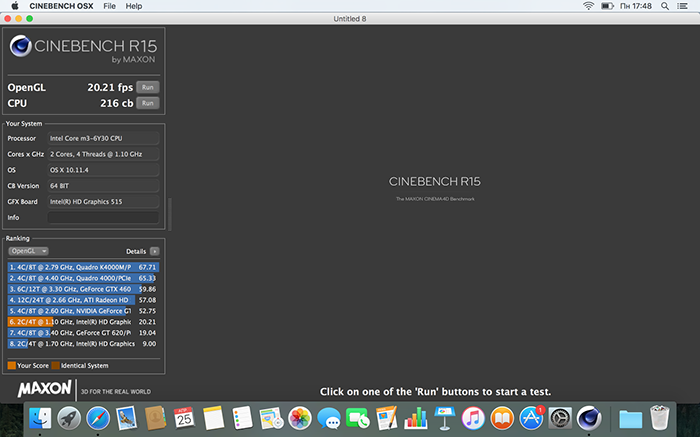
Task: Open Notification Center from menu bar
Action: 687,6
